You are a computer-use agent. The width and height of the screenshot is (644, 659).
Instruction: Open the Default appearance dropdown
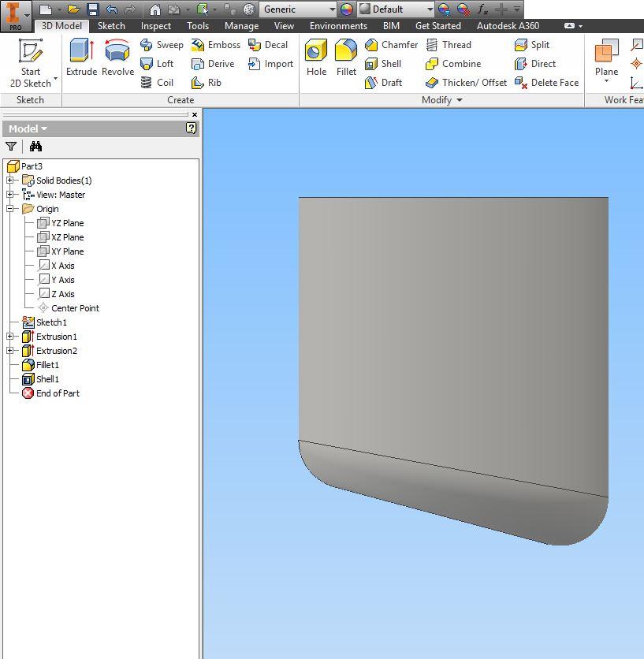point(430,9)
